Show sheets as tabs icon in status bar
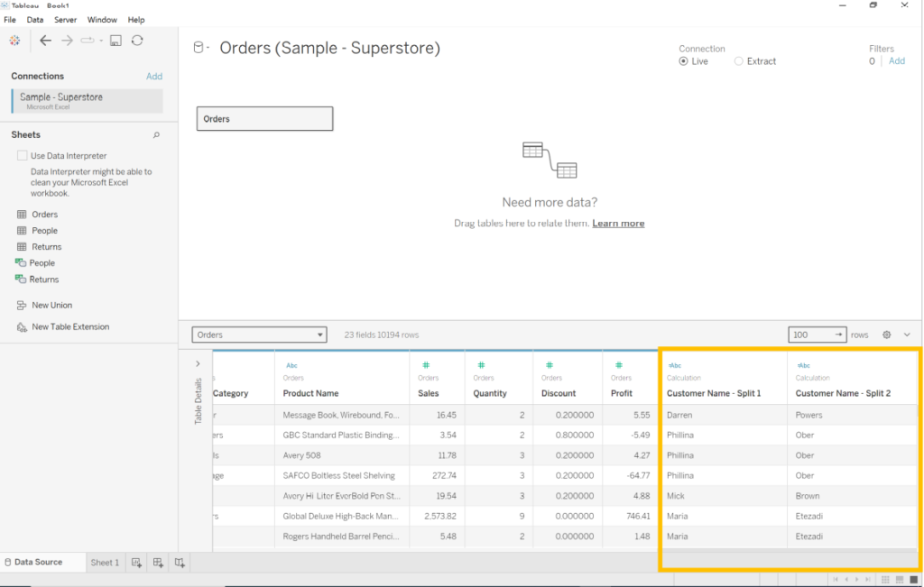 click(913, 580)
